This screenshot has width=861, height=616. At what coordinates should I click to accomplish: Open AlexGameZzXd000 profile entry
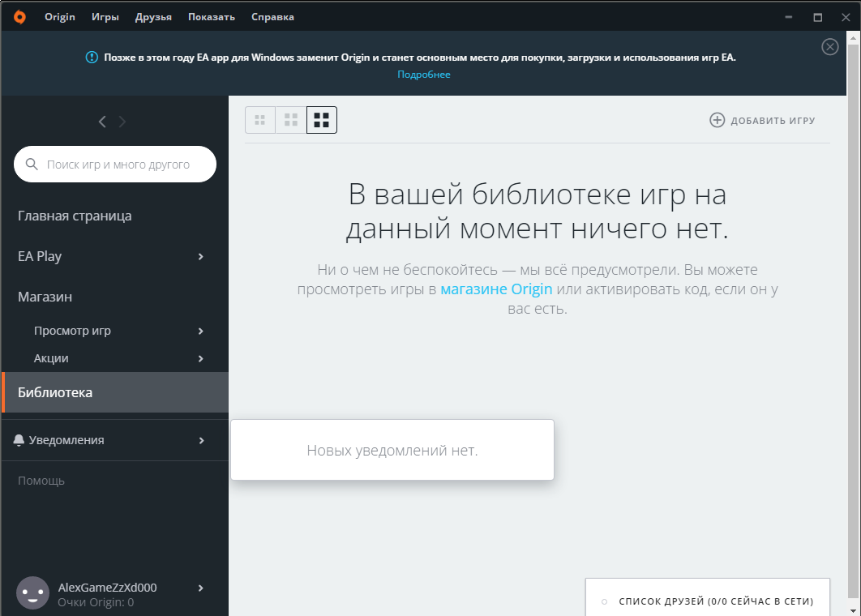[x=108, y=588]
